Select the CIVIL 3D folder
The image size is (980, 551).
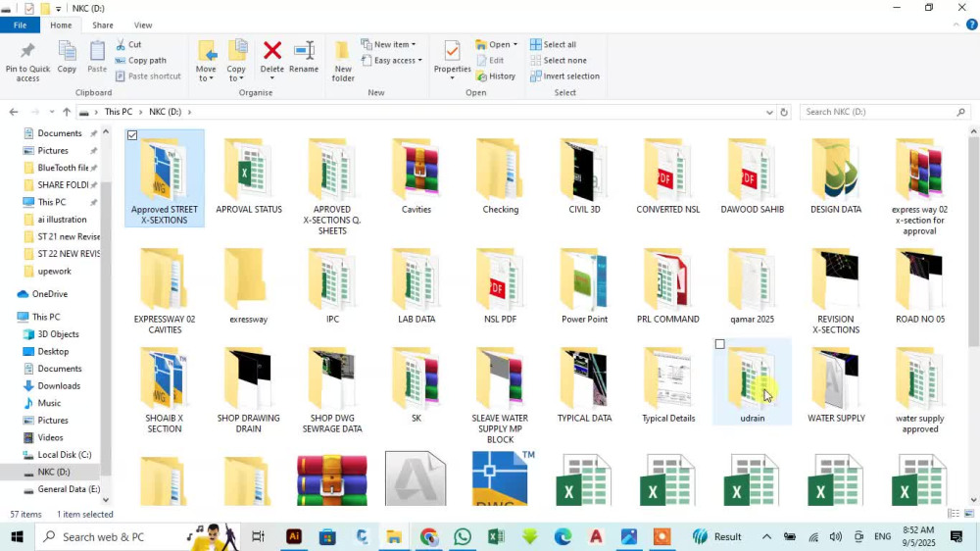[x=584, y=177]
